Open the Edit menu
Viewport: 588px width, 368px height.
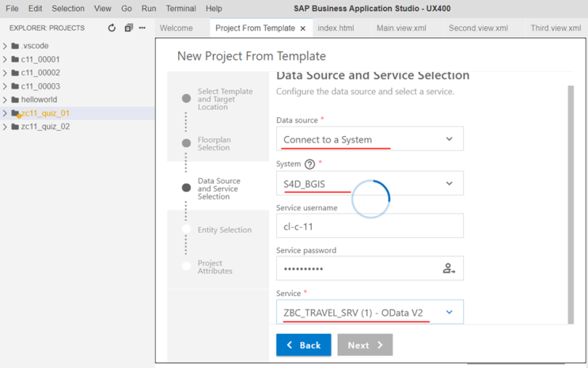point(35,8)
